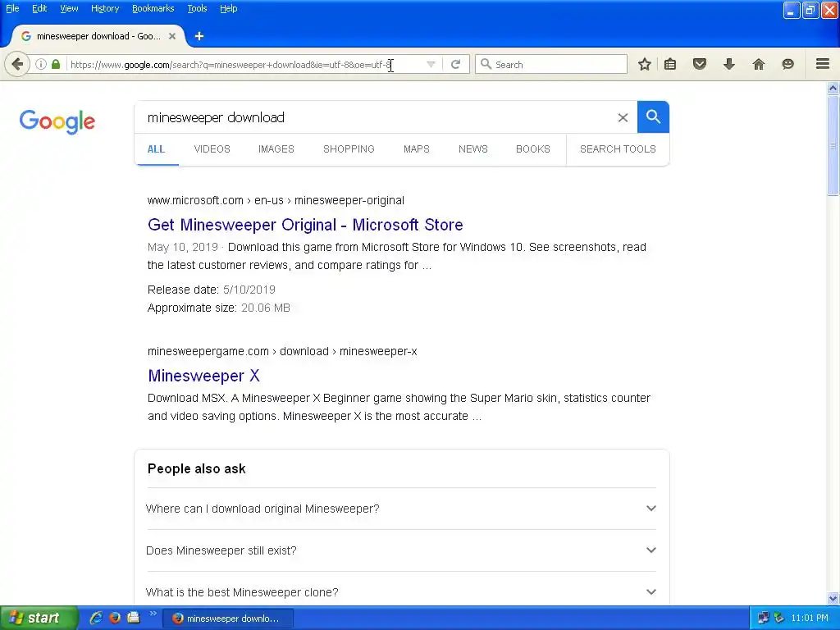Open the 'Minesweeper X' result link

(x=203, y=376)
